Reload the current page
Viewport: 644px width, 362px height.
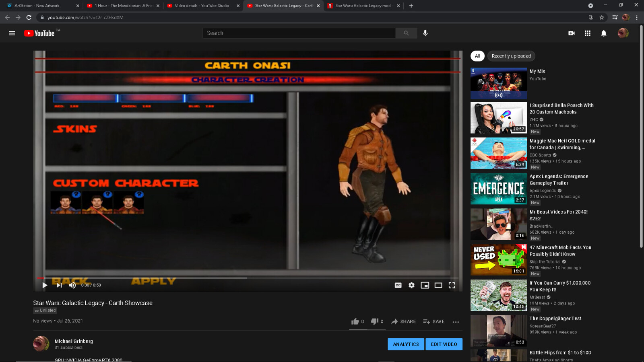29,17
